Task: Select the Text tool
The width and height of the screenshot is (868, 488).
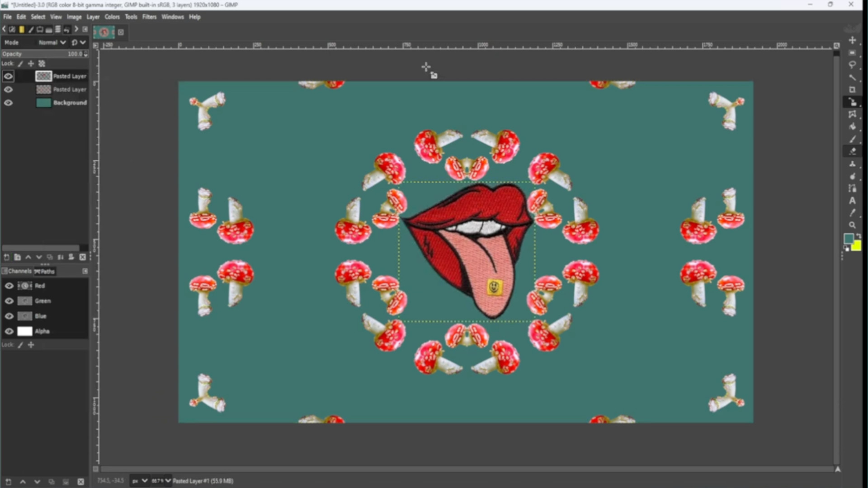Action: tap(852, 201)
